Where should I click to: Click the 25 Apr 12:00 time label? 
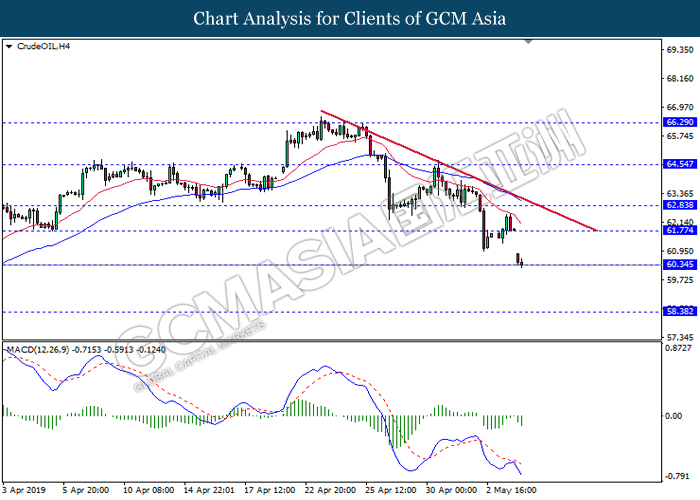click(x=391, y=490)
